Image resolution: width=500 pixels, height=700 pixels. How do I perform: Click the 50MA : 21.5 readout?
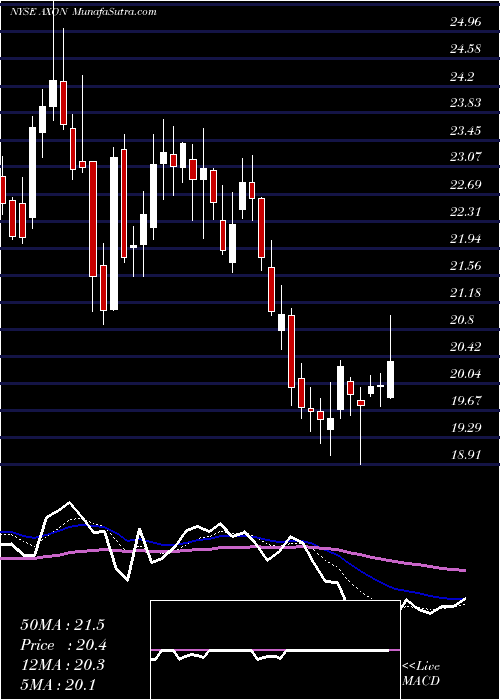[x=62, y=624]
